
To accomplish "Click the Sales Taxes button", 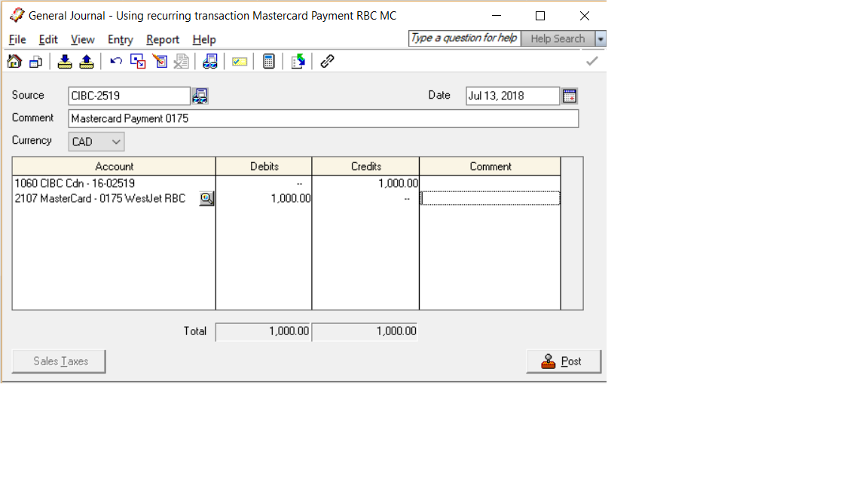I will tap(59, 361).
